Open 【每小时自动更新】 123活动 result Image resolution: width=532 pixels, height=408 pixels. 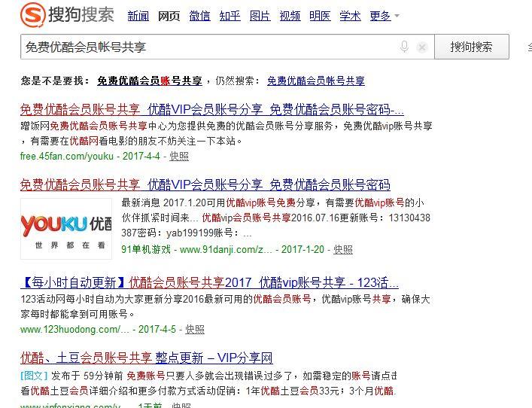click(209, 282)
